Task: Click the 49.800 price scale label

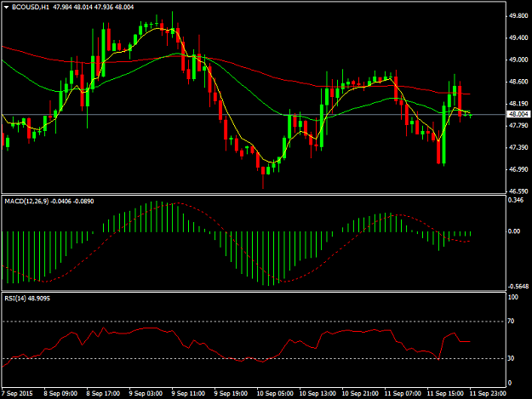Action: click(518, 16)
